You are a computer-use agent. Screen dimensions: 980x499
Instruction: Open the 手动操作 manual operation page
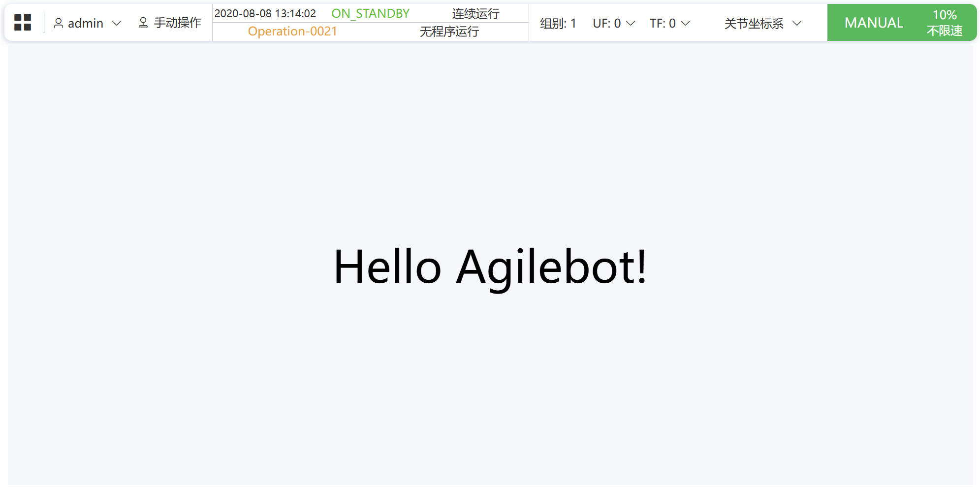[177, 23]
